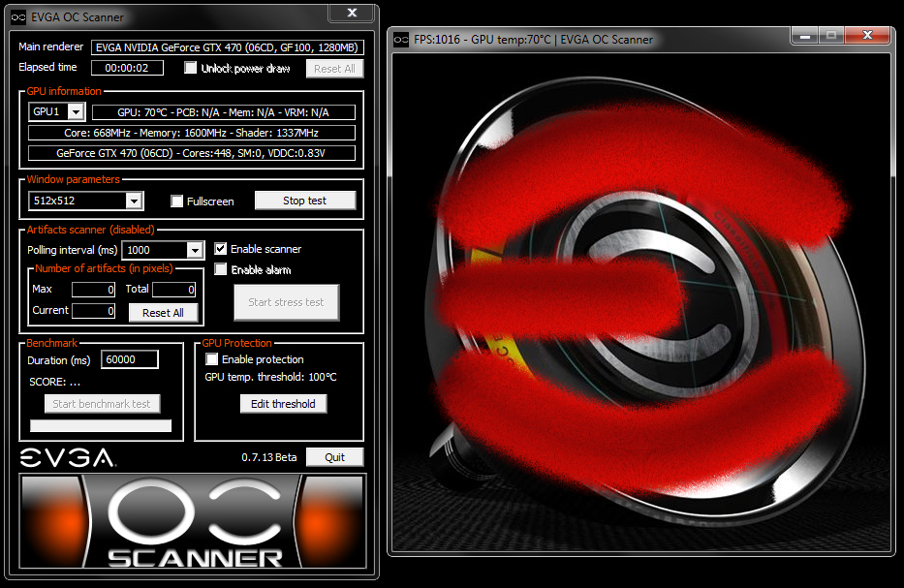This screenshot has width=904, height=588.
Task: Click the OC Scanner banner image
Action: (x=193, y=521)
